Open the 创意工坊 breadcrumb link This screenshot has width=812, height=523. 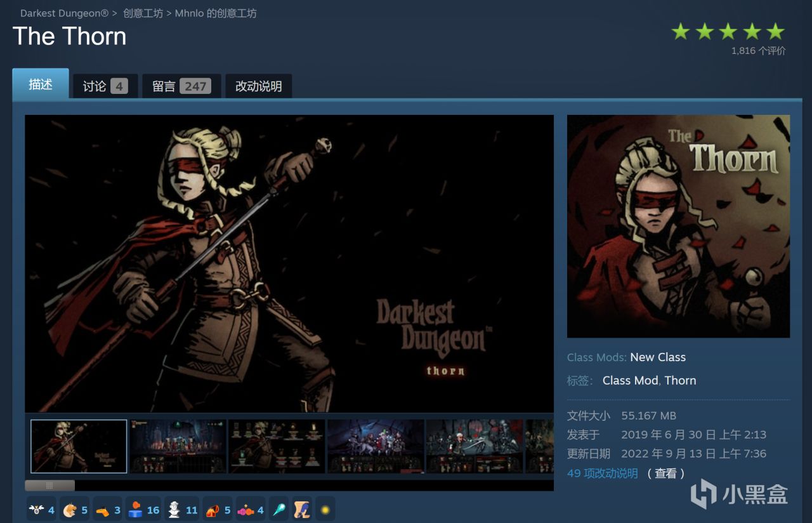point(143,13)
